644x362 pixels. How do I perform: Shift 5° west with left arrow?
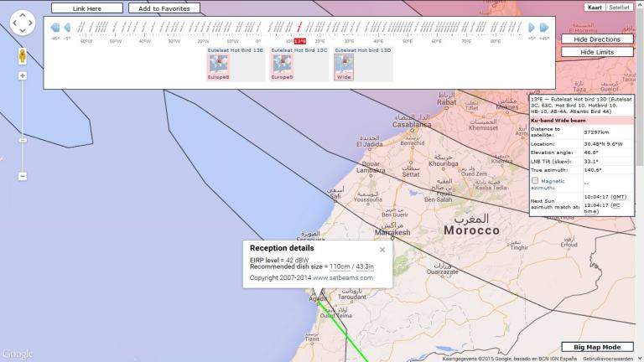(67, 28)
